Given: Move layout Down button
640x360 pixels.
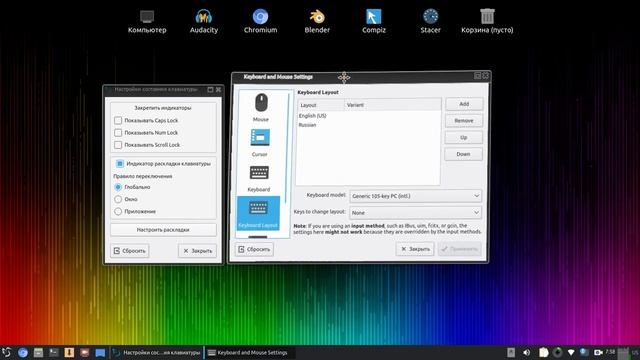Looking at the screenshot, I should pyautogui.click(x=463, y=154).
